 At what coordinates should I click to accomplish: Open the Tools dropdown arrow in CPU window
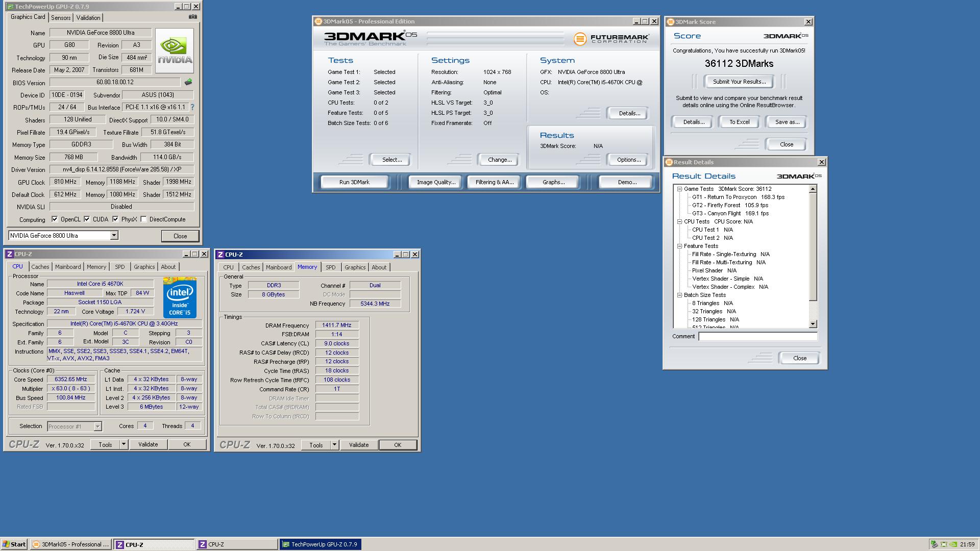pos(123,444)
